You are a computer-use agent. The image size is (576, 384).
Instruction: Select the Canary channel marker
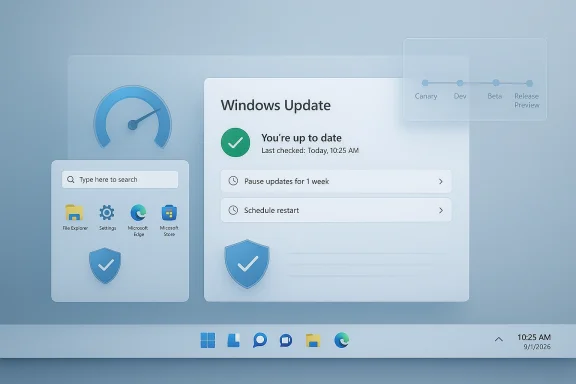tap(425, 83)
